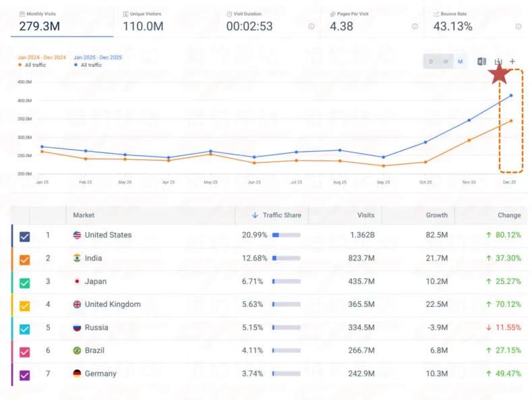Select the Monthly Visits metric tab
Screen dimensions: 532x400
tap(62, 22)
